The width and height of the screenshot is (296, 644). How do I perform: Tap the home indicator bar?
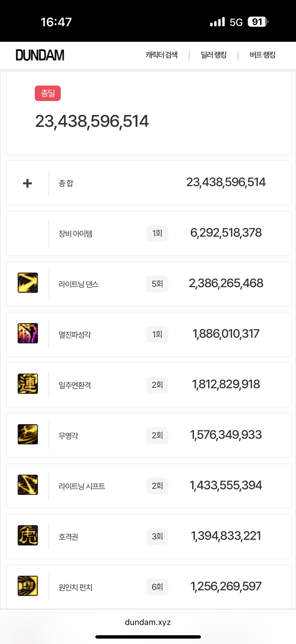[x=148, y=637]
